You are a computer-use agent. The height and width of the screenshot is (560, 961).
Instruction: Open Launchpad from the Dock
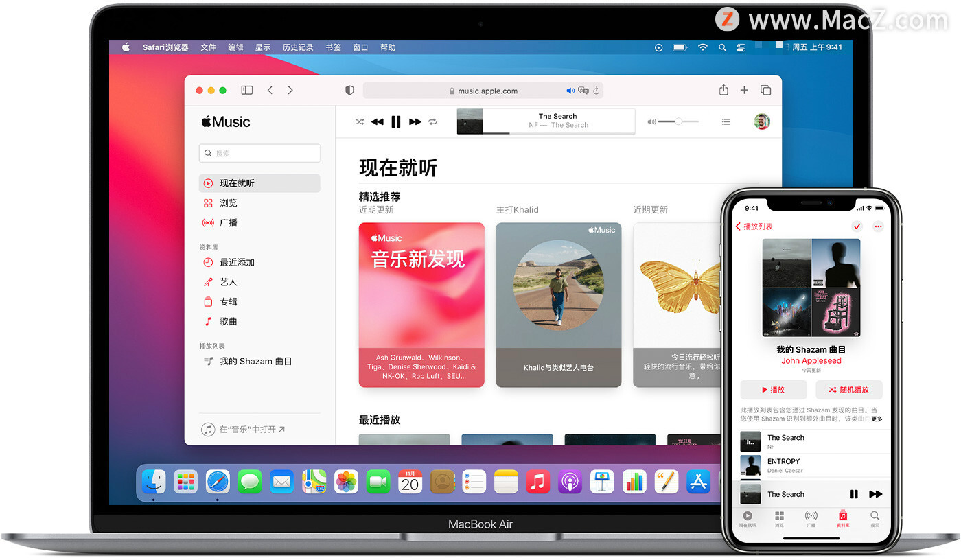pyautogui.click(x=185, y=481)
